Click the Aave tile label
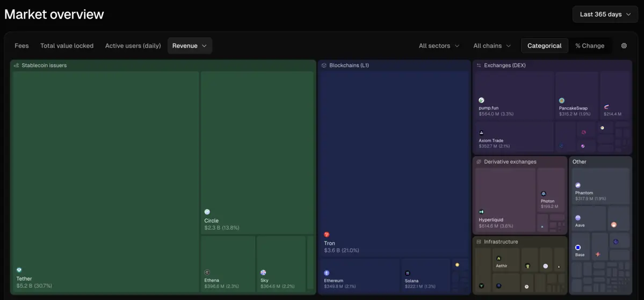The image size is (644, 300). click(580, 225)
